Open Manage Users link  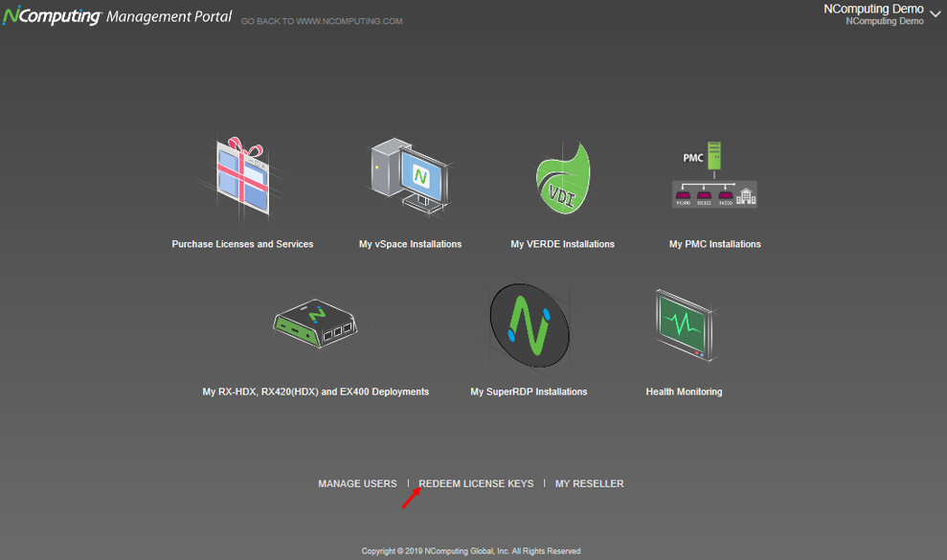click(x=357, y=483)
